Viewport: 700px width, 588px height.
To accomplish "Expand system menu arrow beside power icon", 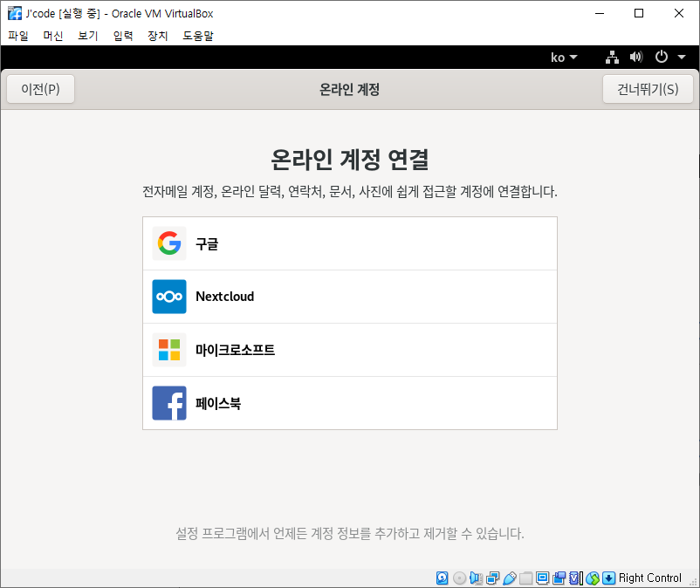I will tap(682, 57).
